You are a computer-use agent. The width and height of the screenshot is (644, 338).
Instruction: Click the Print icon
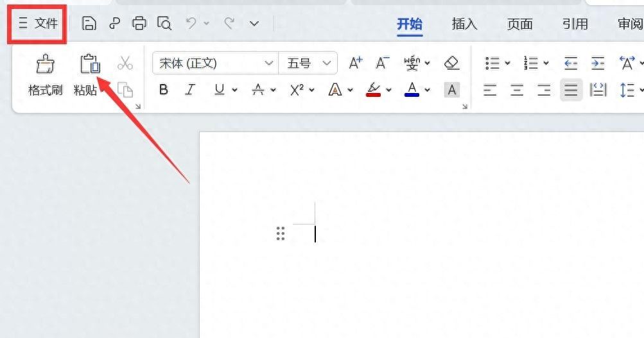click(139, 23)
